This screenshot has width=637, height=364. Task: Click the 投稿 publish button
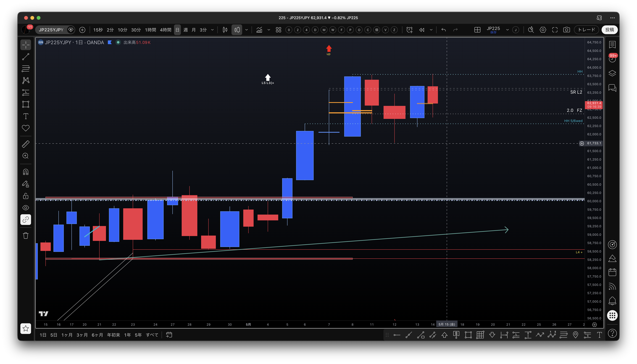(x=609, y=30)
